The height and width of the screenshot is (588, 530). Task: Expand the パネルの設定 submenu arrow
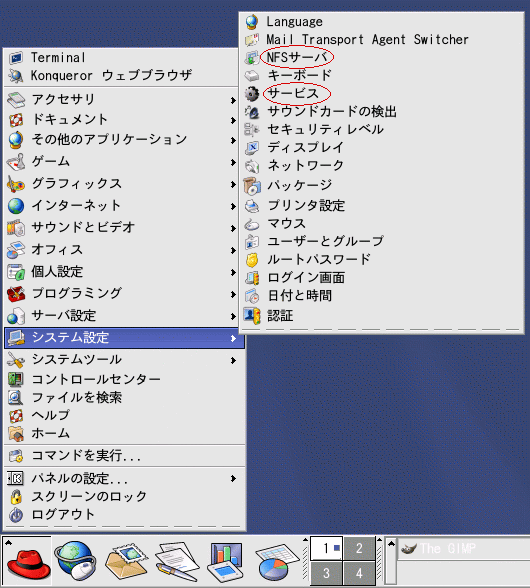233,478
